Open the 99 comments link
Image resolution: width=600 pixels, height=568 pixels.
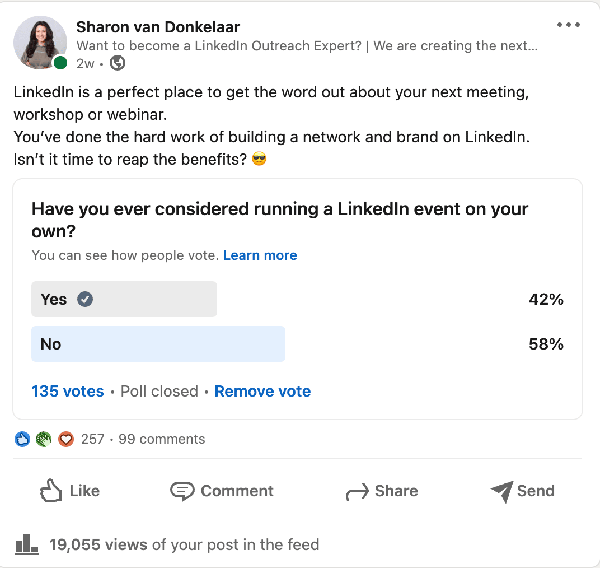[161, 439]
